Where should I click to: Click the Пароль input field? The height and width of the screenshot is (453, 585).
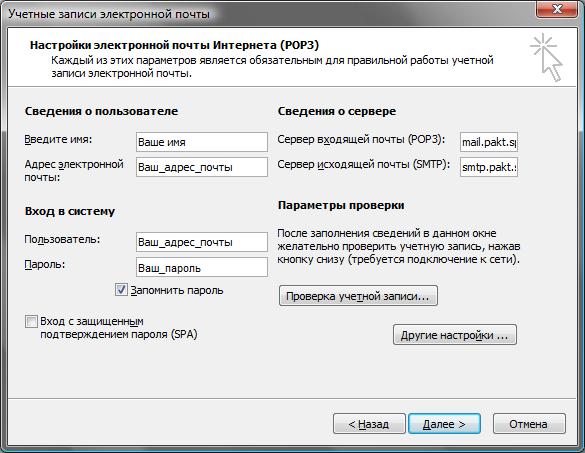click(x=202, y=267)
